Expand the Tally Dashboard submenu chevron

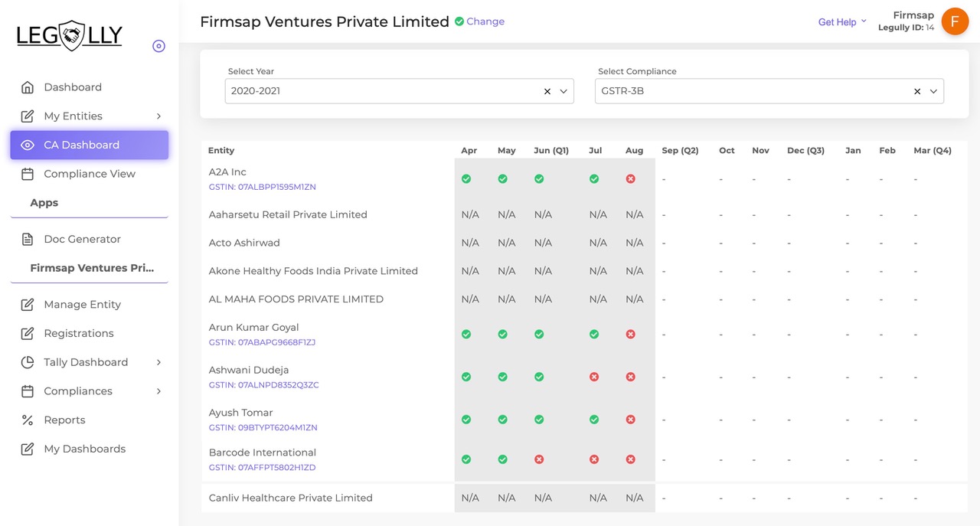[x=158, y=362]
